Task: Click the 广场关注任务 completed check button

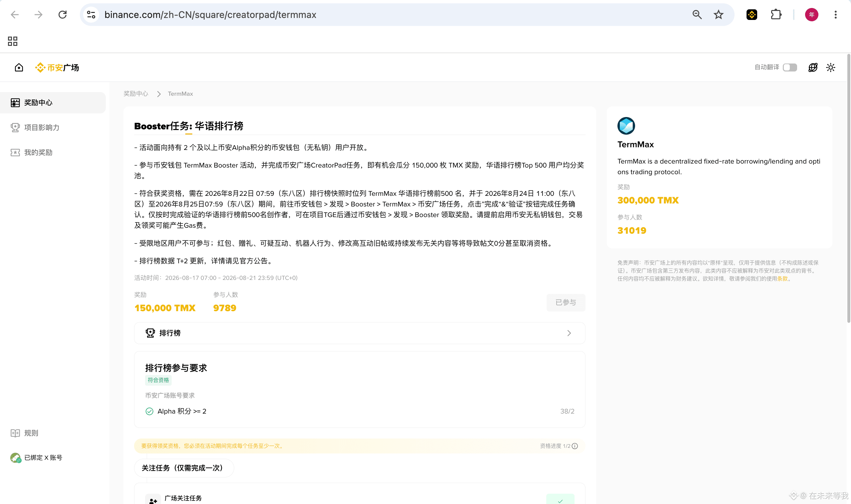Action: pyautogui.click(x=561, y=499)
